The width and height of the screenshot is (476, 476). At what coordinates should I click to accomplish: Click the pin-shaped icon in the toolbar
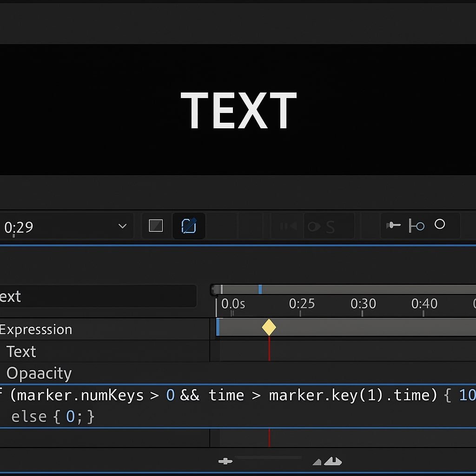[394, 225]
